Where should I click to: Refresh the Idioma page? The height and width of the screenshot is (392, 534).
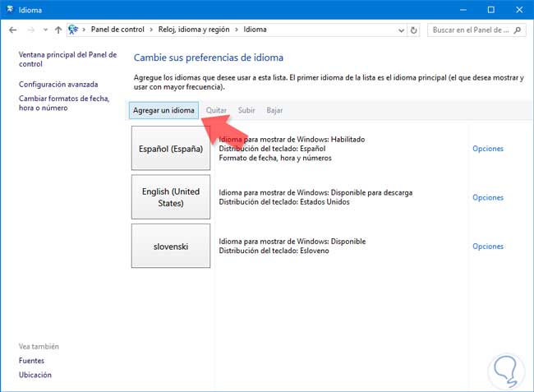pyautogui.click(x=413, y=30)
